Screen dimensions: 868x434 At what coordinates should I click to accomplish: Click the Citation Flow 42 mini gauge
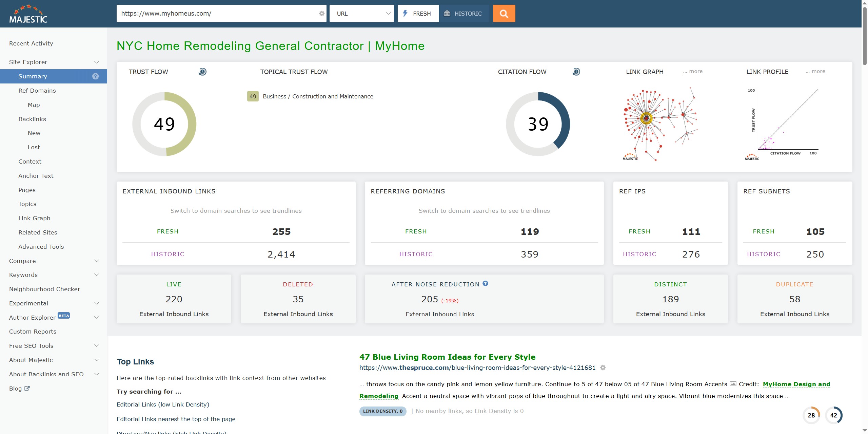click(x=834, y=415)
